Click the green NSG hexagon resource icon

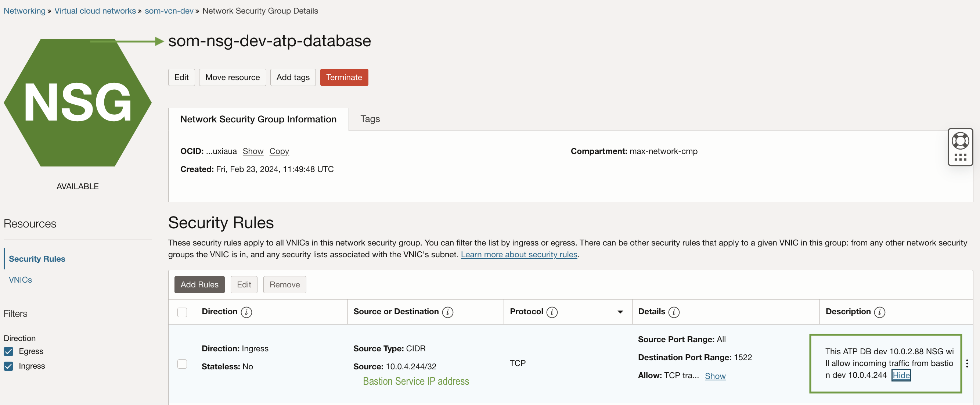[78, 103]
